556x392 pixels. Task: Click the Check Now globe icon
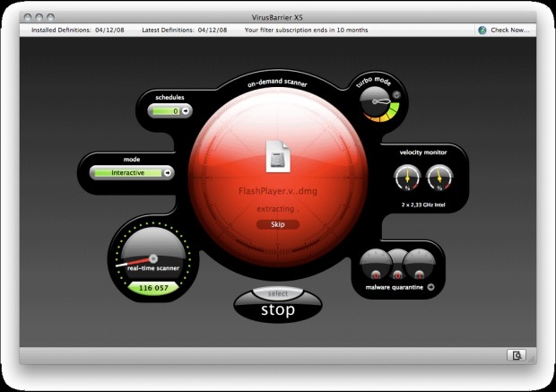pos(482,30)
